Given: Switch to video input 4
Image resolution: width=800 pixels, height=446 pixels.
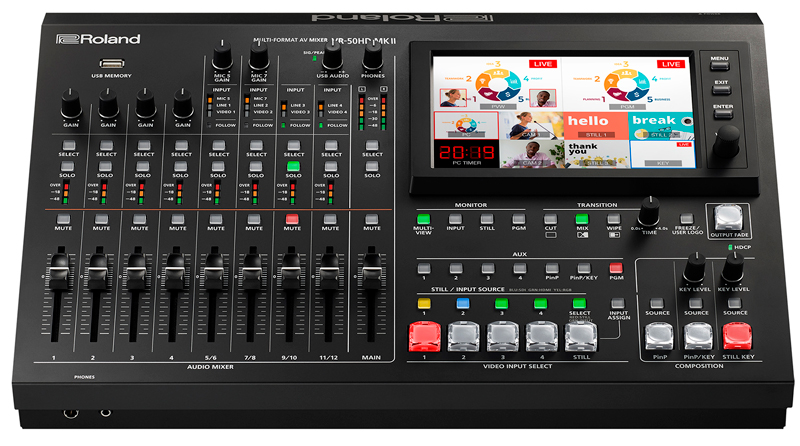Looking at the screenshot, I should [x=542, y=336].
